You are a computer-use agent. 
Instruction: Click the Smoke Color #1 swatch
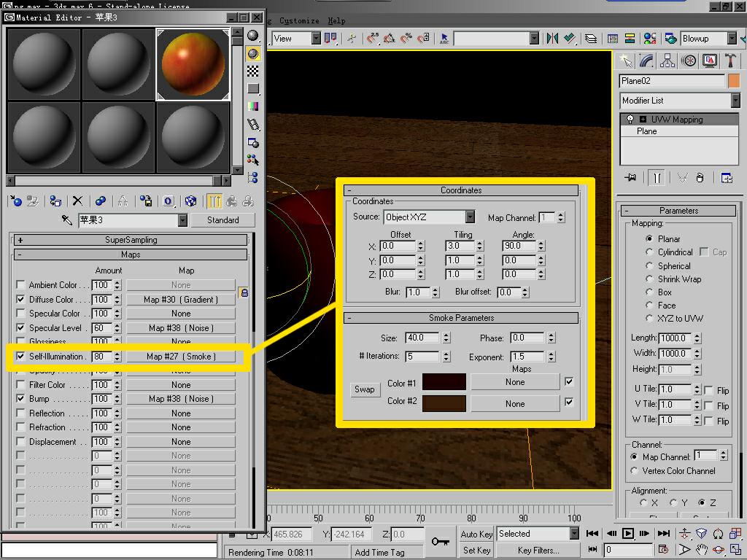coord(444,382)
